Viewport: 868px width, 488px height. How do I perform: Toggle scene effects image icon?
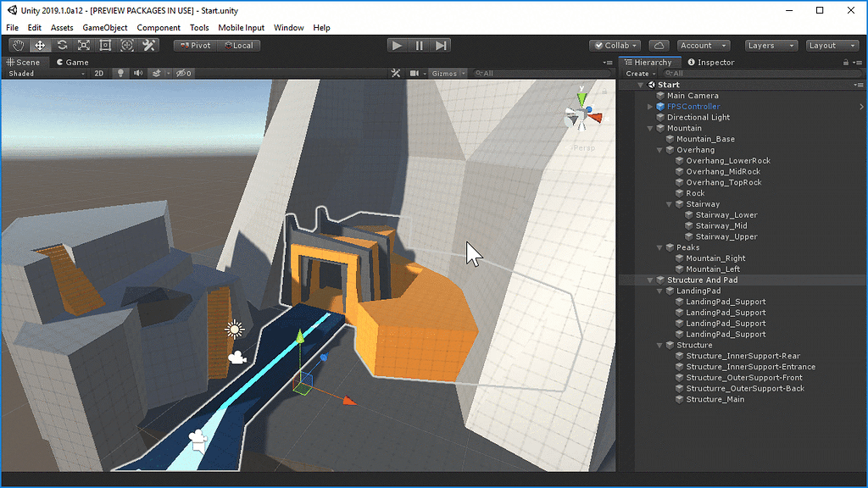156,73
